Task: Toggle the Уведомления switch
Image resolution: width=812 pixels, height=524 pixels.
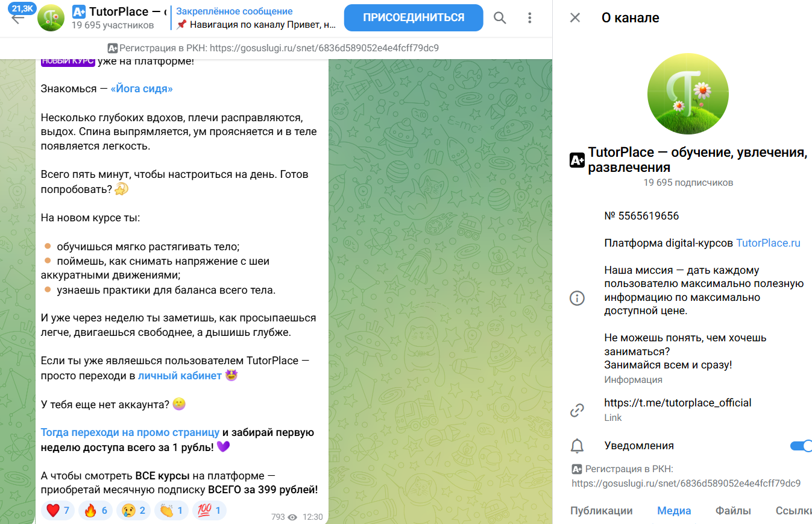Action: coord(801,446)
